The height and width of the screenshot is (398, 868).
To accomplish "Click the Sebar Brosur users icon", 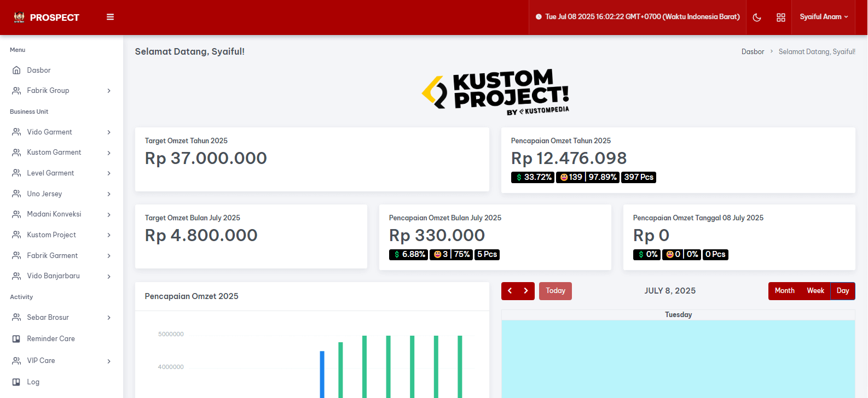I will [x=16, y=317].
